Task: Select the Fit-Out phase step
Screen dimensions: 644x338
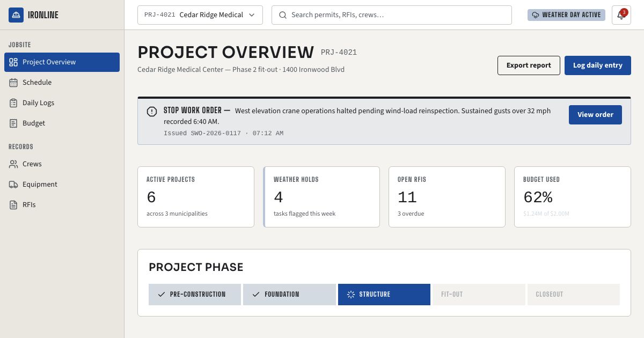Action: pyautogui.click(x=479, y=295)
